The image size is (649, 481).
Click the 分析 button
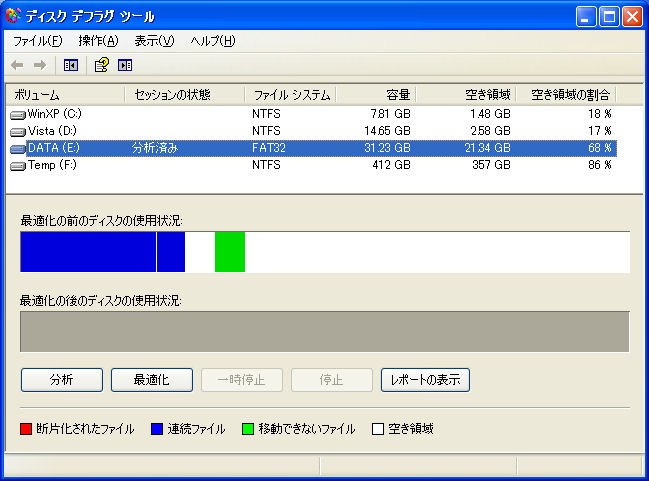[x=62, y=380]
